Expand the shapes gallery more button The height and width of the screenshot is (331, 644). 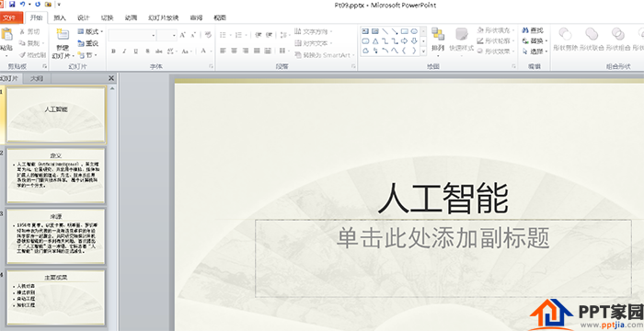coord(423,51)
